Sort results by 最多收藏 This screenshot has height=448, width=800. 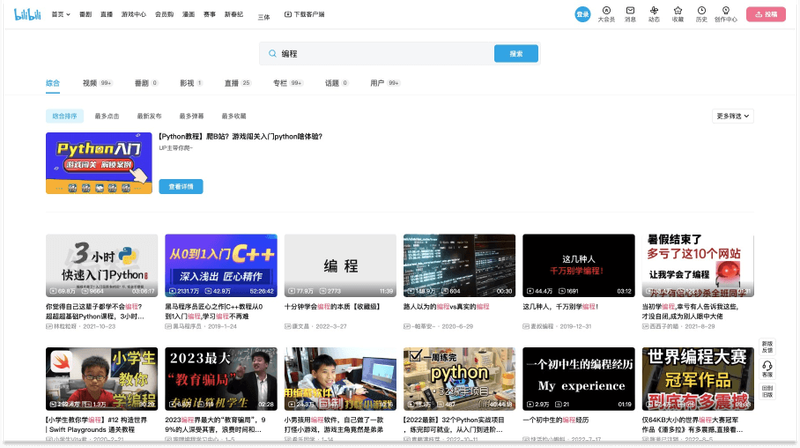(x=234, y=116)
